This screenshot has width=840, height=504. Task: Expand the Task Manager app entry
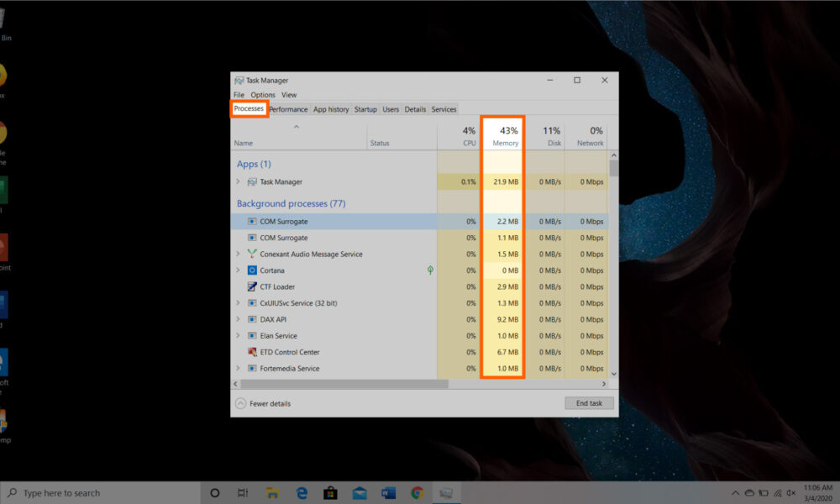point(238,181)
